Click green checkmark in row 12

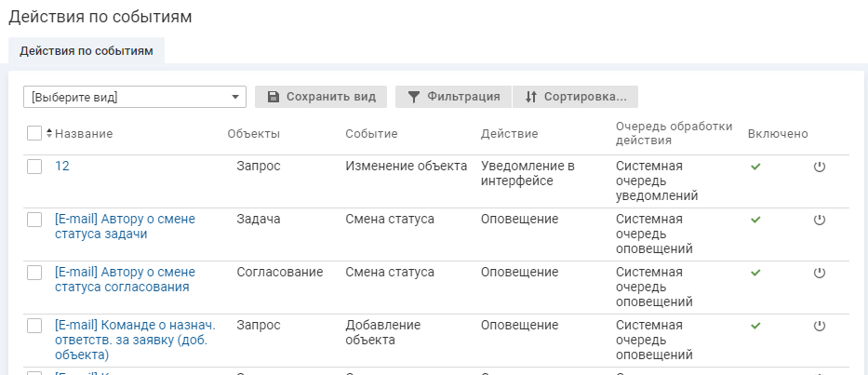[x=755, y=167]
